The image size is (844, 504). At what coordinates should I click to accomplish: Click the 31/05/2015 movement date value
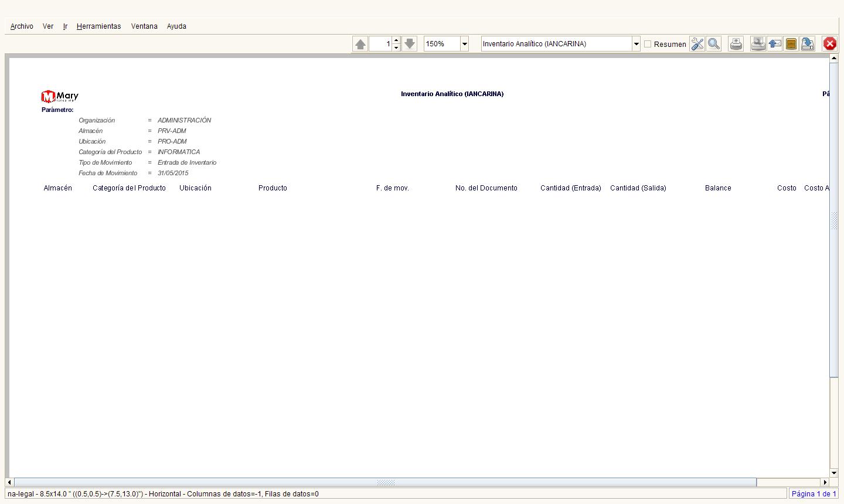click(x=173, y=173)
